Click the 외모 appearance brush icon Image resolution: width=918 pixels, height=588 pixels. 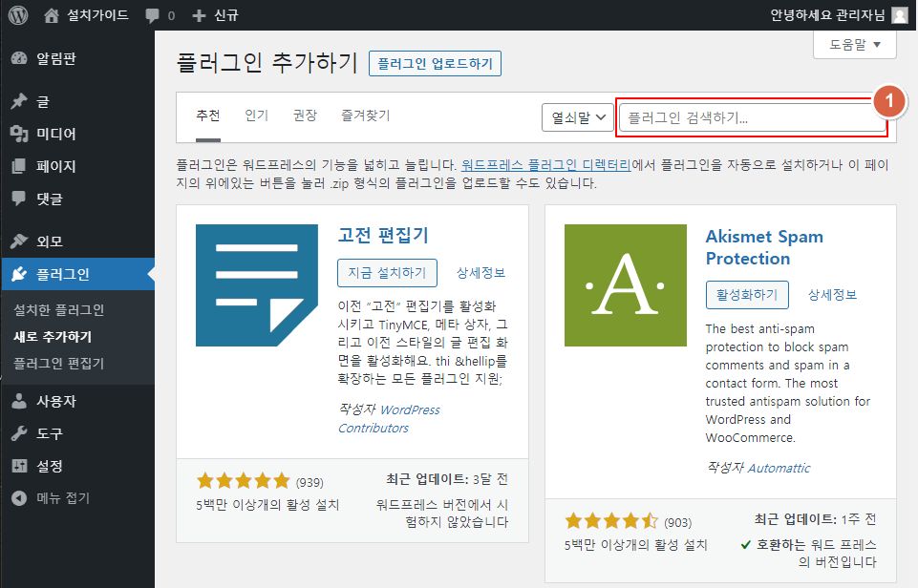(x=19, y=241)
